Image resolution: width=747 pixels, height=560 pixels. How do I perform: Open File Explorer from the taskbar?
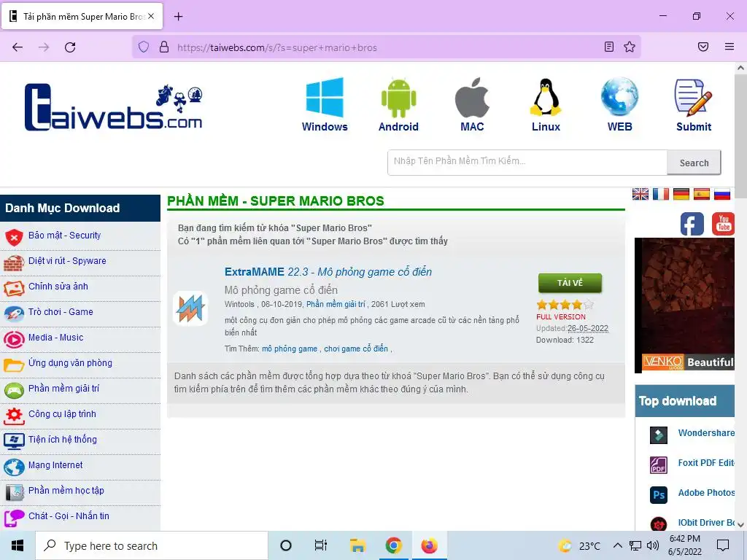point(357,545)
